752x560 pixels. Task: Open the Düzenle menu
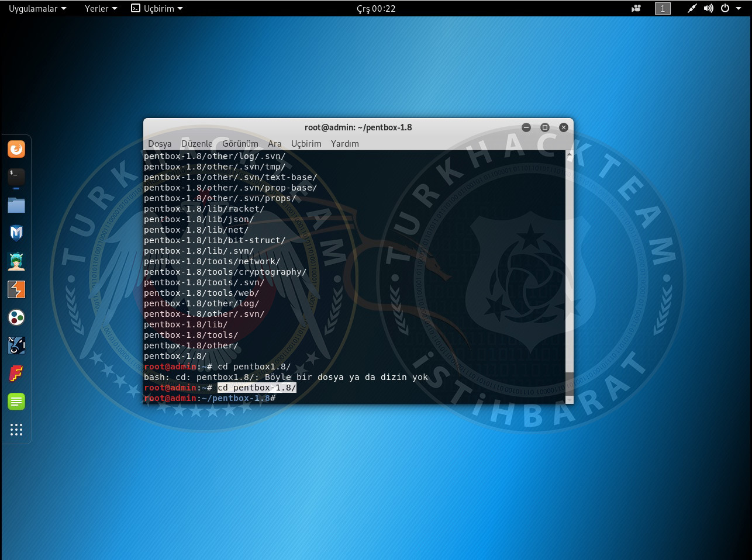(197, 144)
